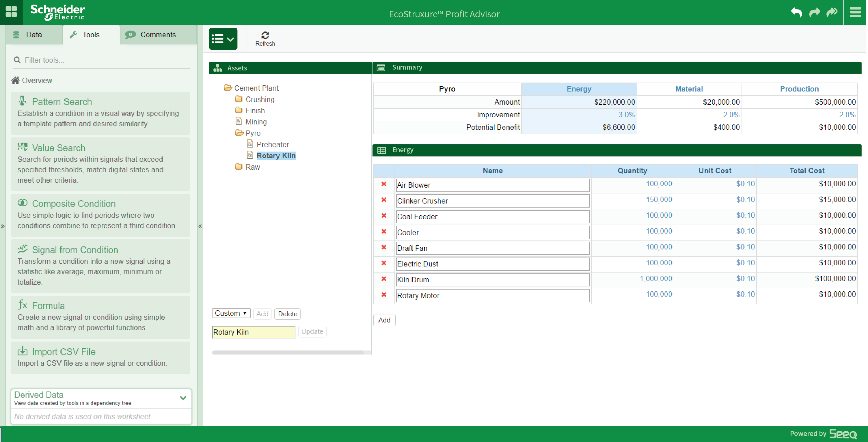Expand the Crushing folder

click(239, 99)
